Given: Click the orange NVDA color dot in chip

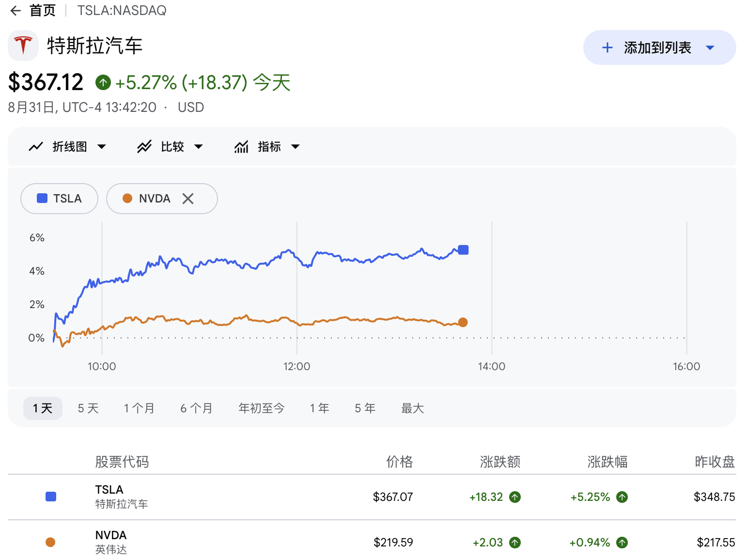Looking at the screenshot, I should 127,198.
